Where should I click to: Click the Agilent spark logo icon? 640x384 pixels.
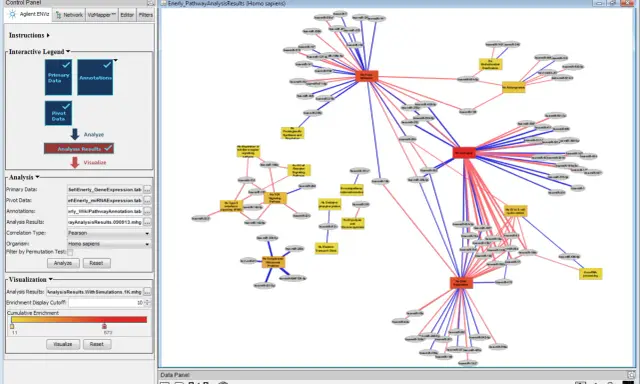coord(13,14)
